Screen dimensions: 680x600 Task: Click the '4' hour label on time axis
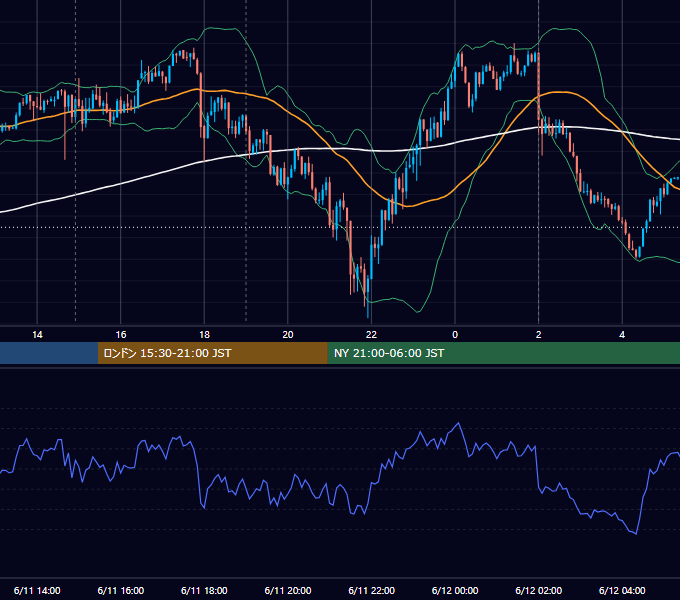pos(622,335)
